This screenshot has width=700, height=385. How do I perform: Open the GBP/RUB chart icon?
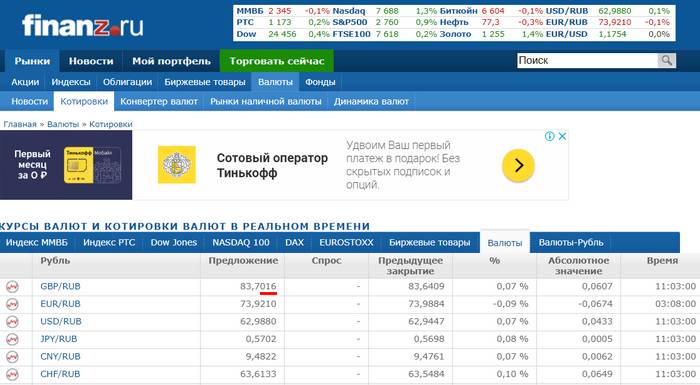pyautogui.click(x=12, y=287)
